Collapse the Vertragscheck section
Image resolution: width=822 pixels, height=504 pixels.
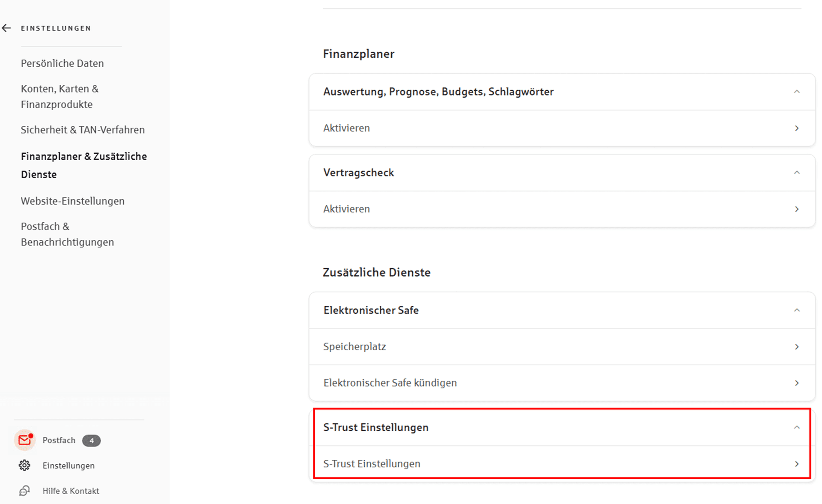(x=797, y=173)
